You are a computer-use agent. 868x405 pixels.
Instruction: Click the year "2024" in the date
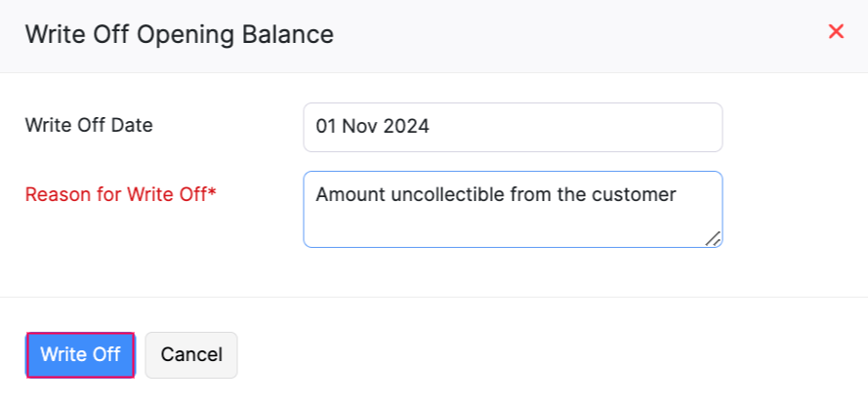point(405,127)
